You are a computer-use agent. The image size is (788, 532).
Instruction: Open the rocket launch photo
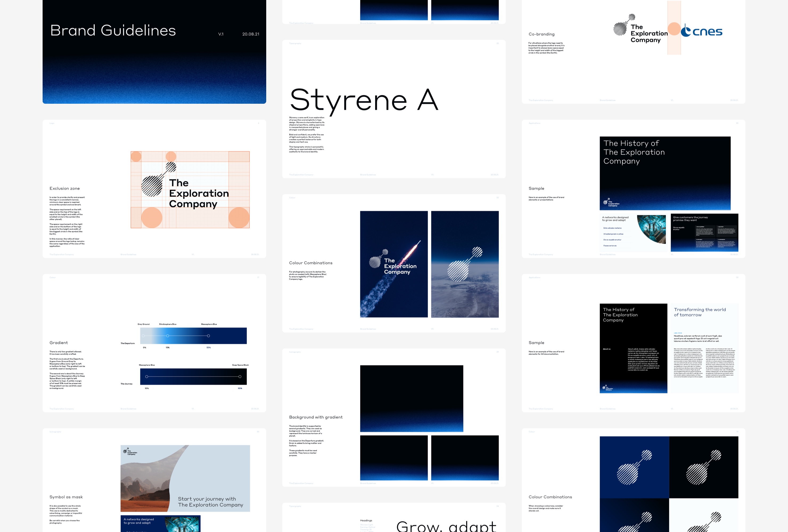click(x=394, y=264)
